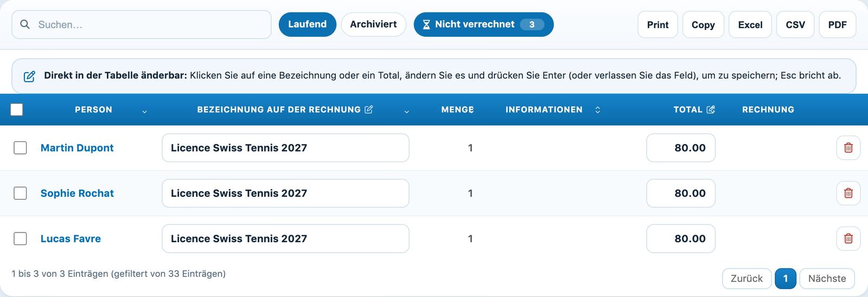Delete Martin Dupont's licence entry via trash icon
Image resolution: width=868 pixels, height=297 pixels.
(x=848, y=148)
